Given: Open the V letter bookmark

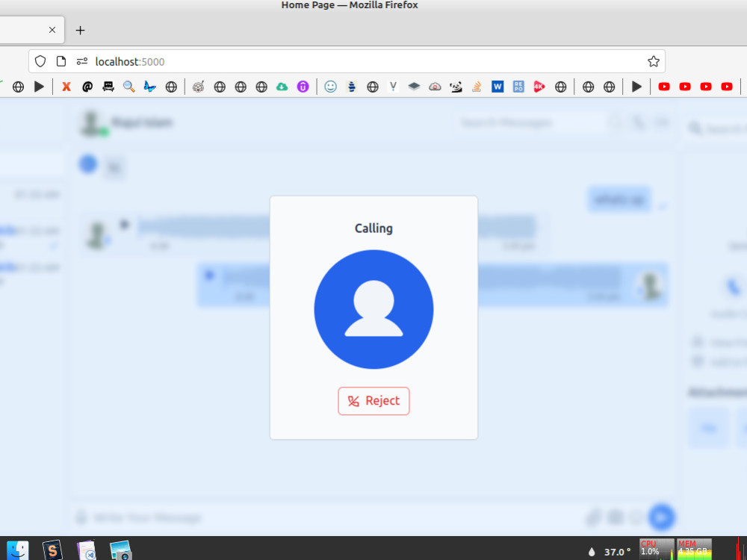Looking at the screenshot, I should pos(393,87).
